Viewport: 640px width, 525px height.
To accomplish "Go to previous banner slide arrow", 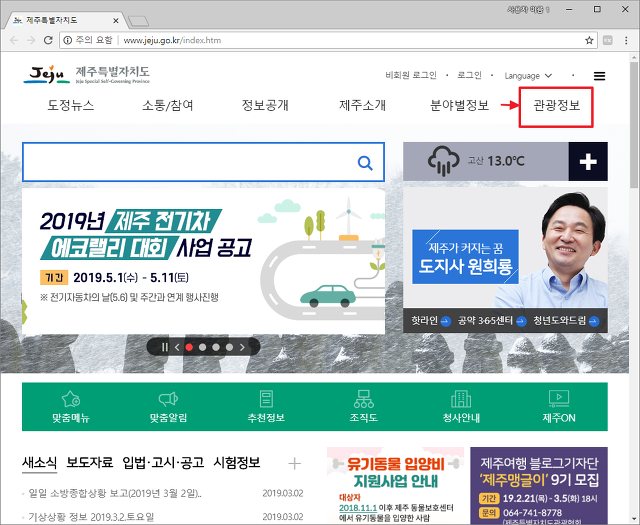I will 177,347.
